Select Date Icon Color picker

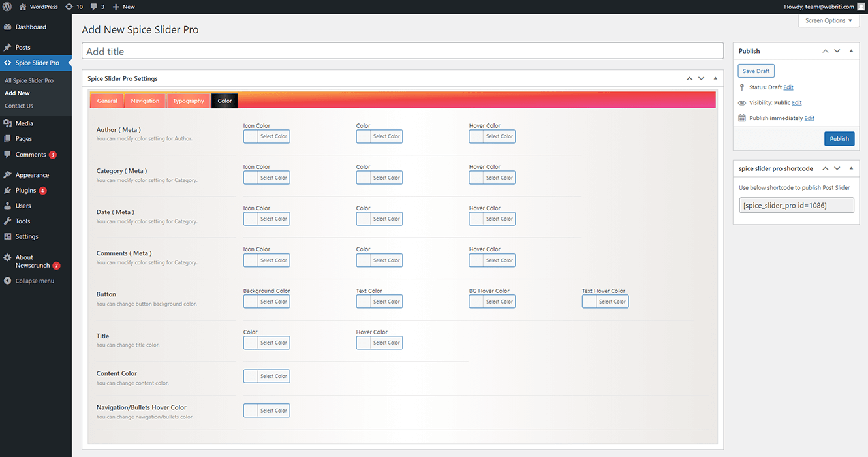tap(266, 219)
